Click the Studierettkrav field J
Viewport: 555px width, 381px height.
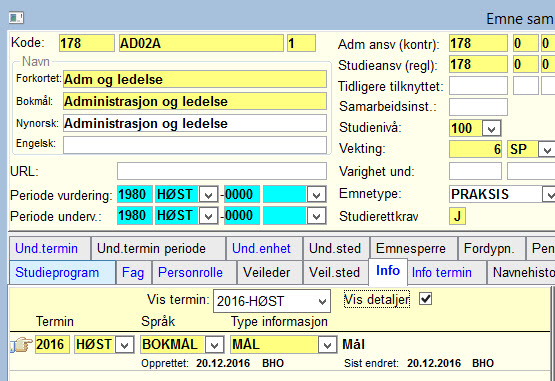(x=457, y=216)
